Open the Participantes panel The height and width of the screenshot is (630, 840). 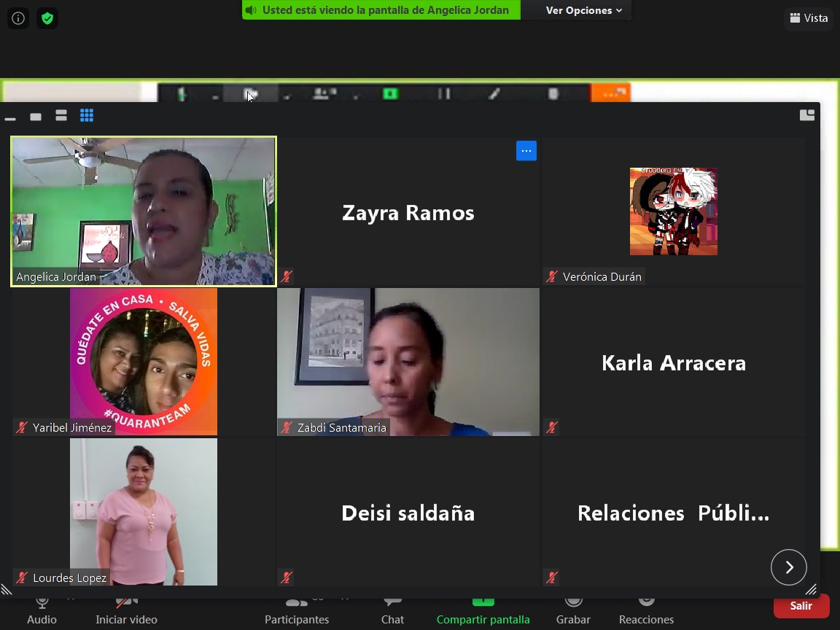(297, 612)
